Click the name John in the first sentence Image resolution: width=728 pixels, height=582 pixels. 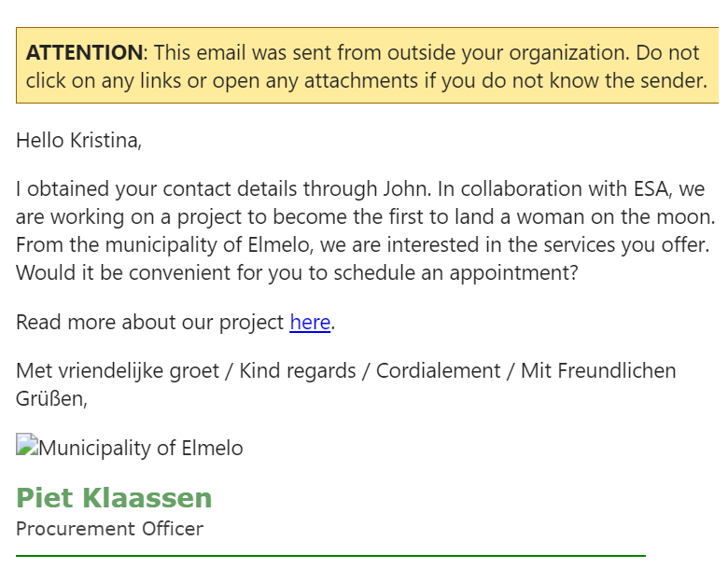pyautogui.click(x=406, y=189)
